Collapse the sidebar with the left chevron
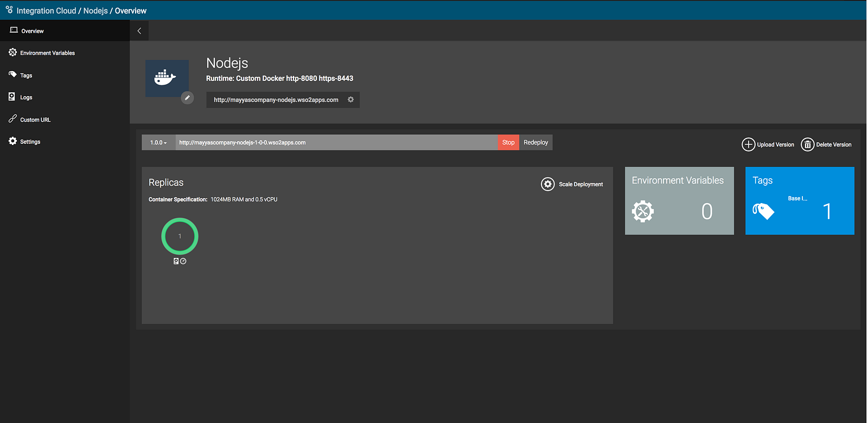 (x=139, y=31)
